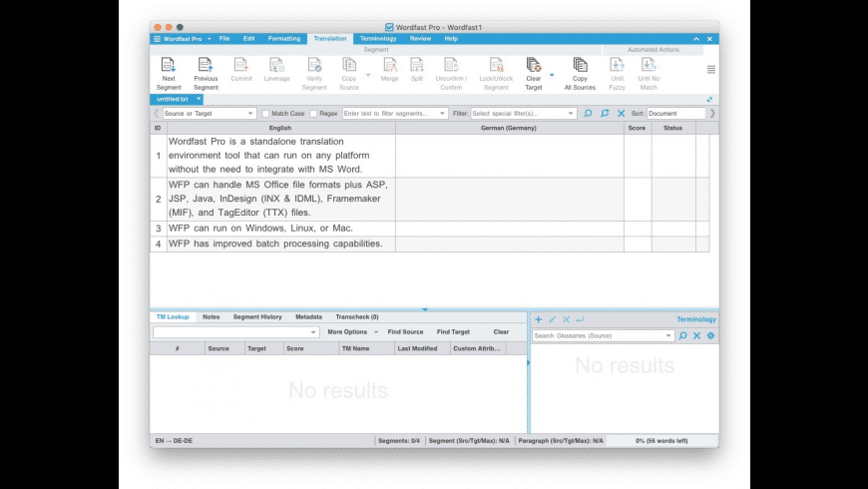This screenshot has width=868, height=489.
Task: Click the delete term X icon
Action: click(567, 319)
